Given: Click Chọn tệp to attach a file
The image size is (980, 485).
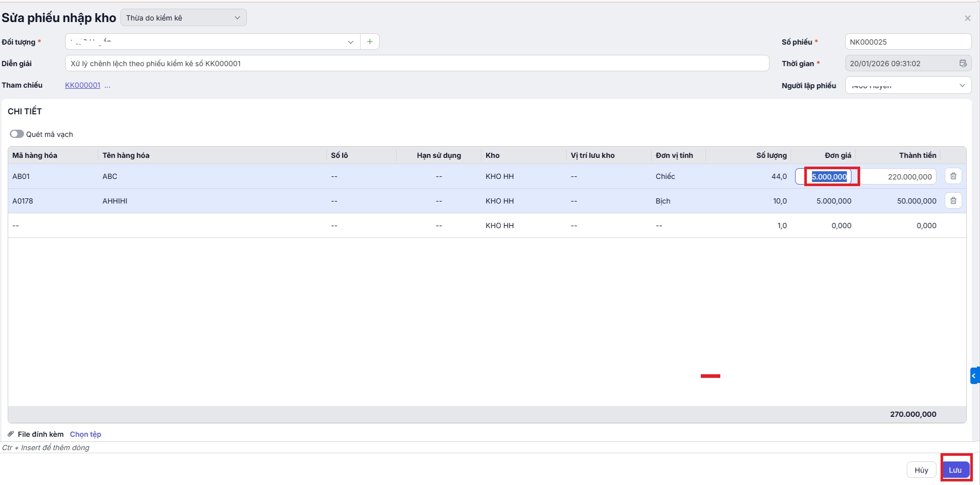Looking at the screenshot, I should (x=86, y=434).
